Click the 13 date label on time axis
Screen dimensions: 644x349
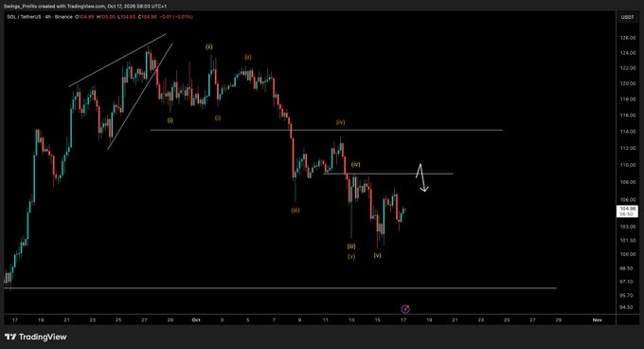click(x=351, y=320)
